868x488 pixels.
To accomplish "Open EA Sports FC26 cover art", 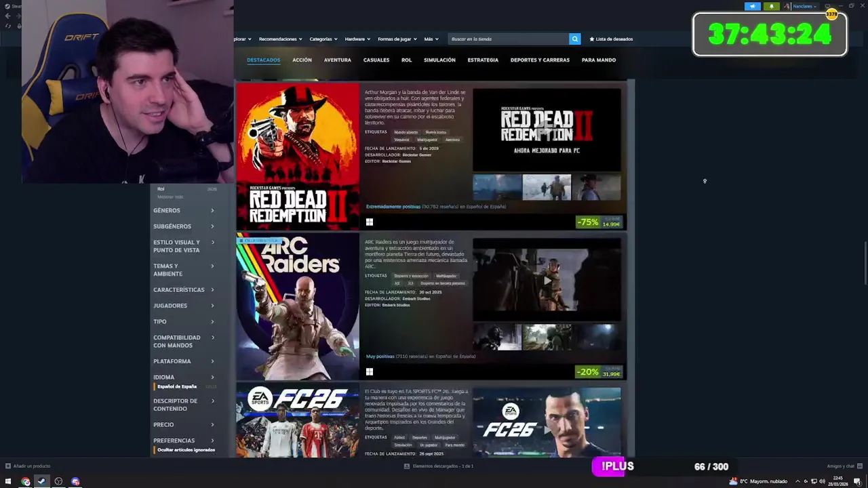I will coord(298,420).
